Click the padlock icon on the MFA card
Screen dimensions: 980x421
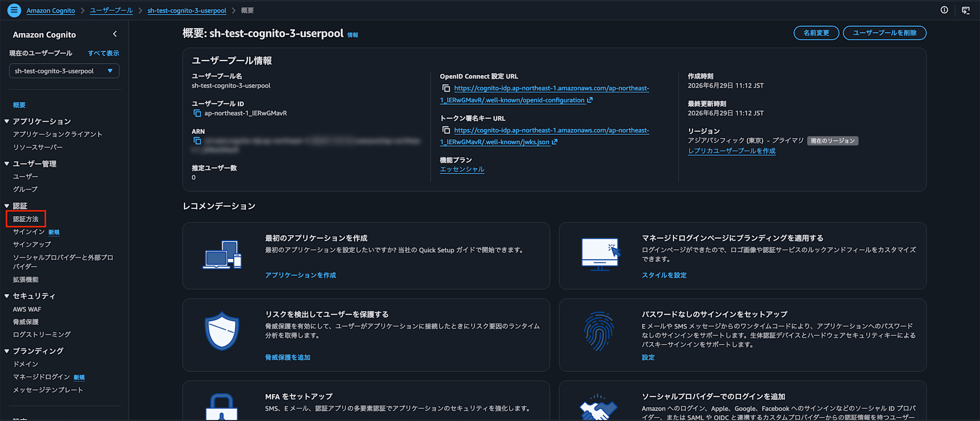pos(222,407)
